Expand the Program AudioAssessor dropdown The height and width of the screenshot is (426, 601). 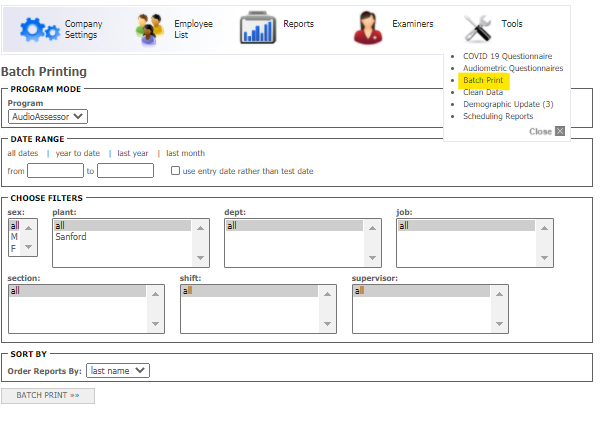point(48,117)
